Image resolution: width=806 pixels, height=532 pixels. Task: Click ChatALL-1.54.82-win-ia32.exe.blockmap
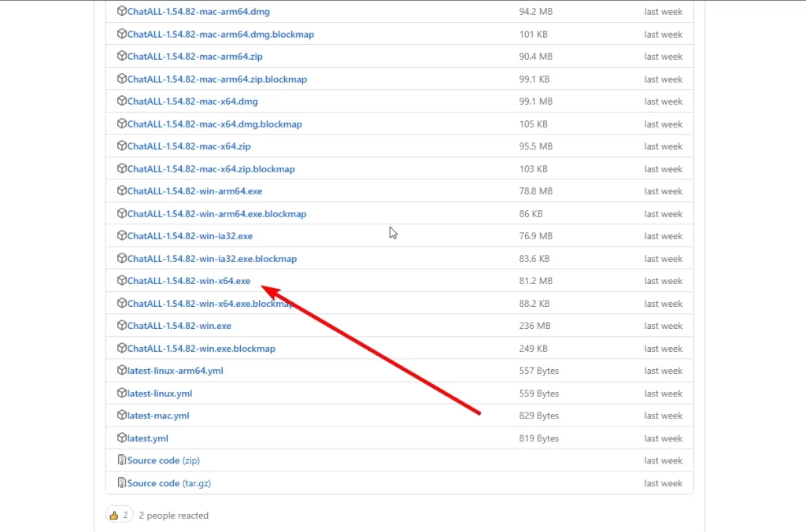pyautogui.click(x=213, y=259)
